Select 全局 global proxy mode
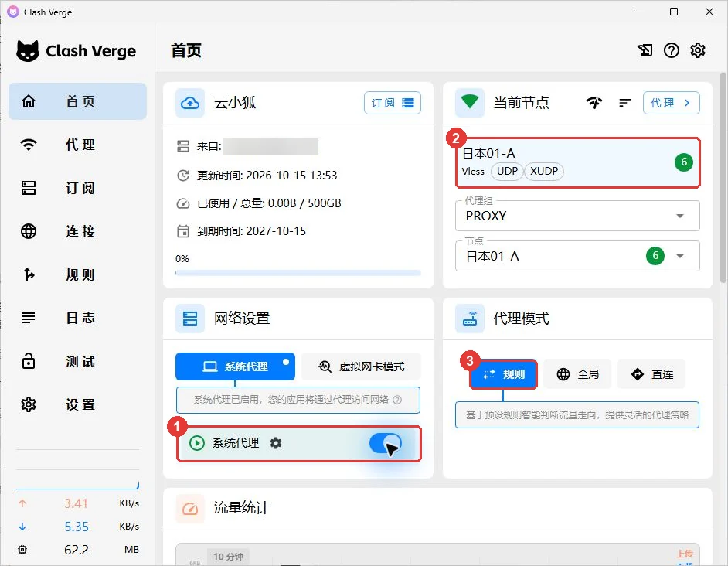The image size is (728, 566). coord(577,374)
